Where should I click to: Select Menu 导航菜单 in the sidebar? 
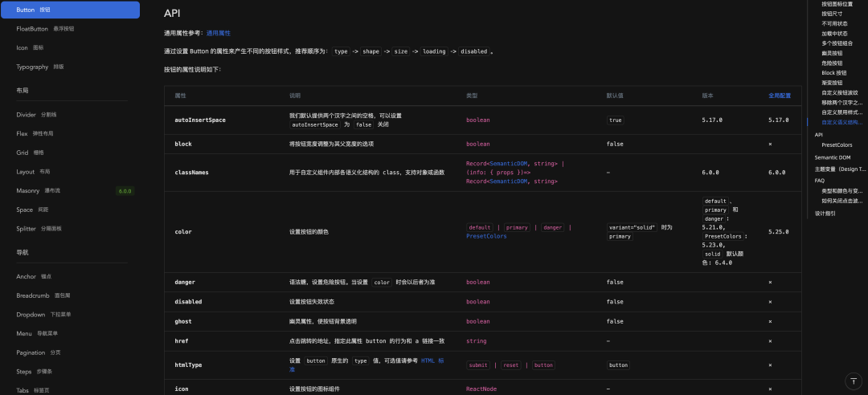[70, 334]
